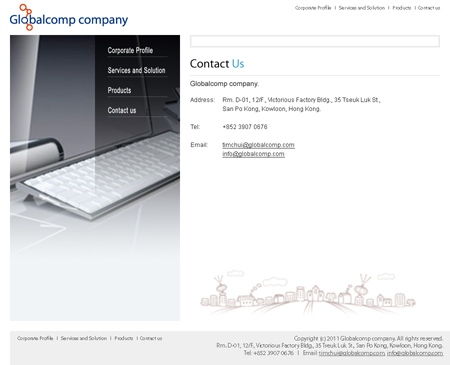This screenshot has width=450, height=365.
Task: Go to Contact us in the footer
Action: (151, 338)
